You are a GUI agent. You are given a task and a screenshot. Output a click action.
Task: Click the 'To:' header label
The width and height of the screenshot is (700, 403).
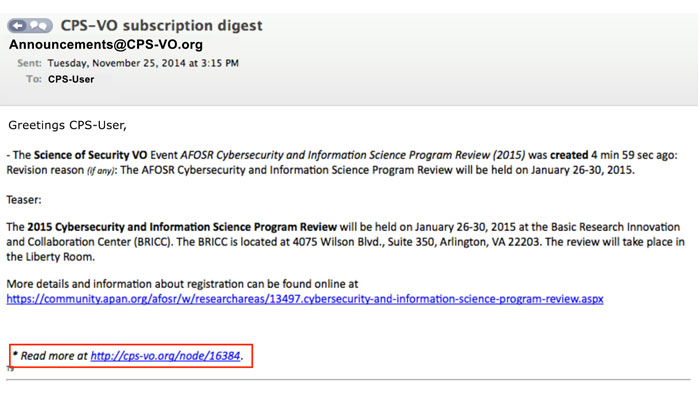coord(34,78)
